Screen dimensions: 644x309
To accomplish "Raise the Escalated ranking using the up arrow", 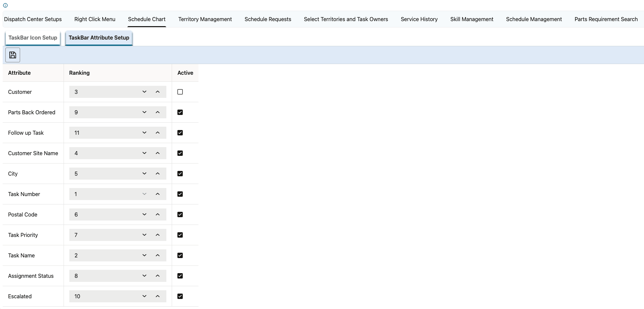I will tap(158, 296).
